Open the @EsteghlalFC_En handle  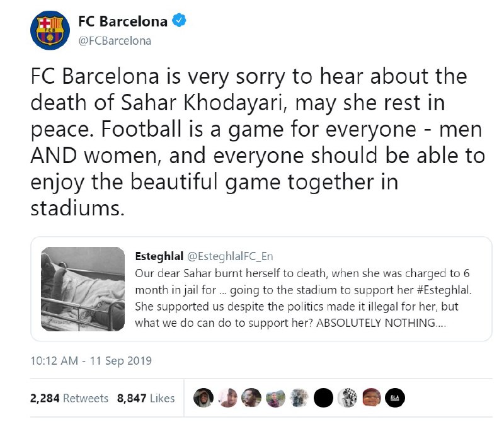coord(224,256)
